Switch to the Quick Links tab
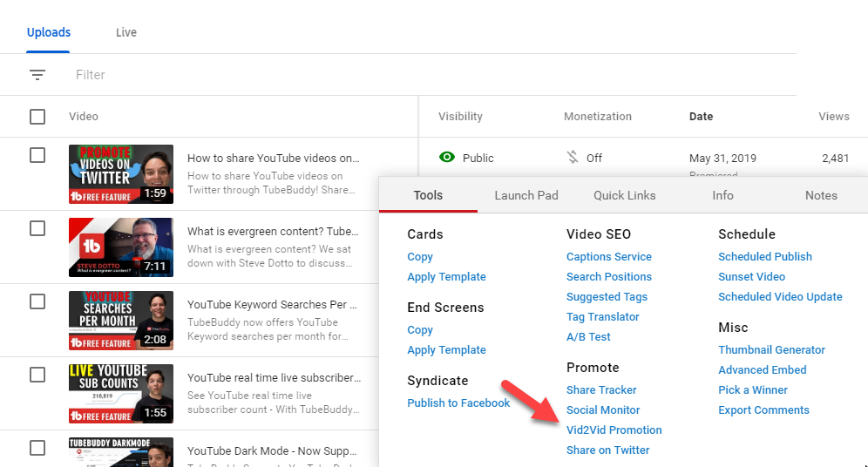Viewport: 868px width, 467px height. (625, 195)
